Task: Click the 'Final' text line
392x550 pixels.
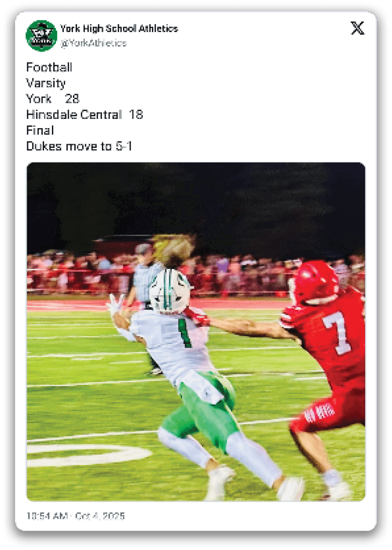Action: pyautogui.click(x=40, y=130)
